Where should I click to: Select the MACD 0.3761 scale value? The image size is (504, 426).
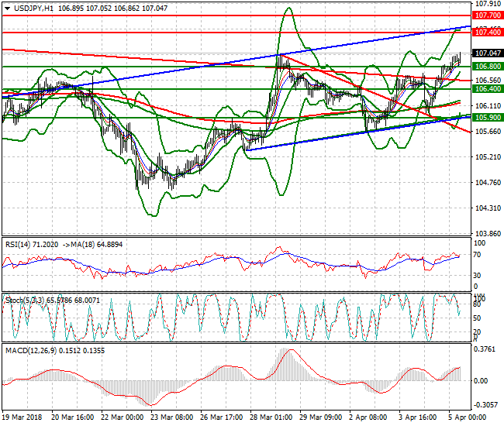pos(485,349)
